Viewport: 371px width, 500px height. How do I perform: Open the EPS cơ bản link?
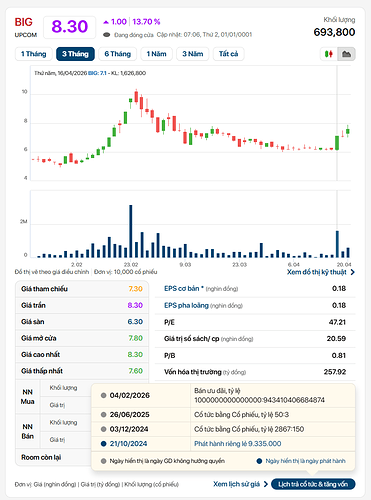(x=184, y=289)
